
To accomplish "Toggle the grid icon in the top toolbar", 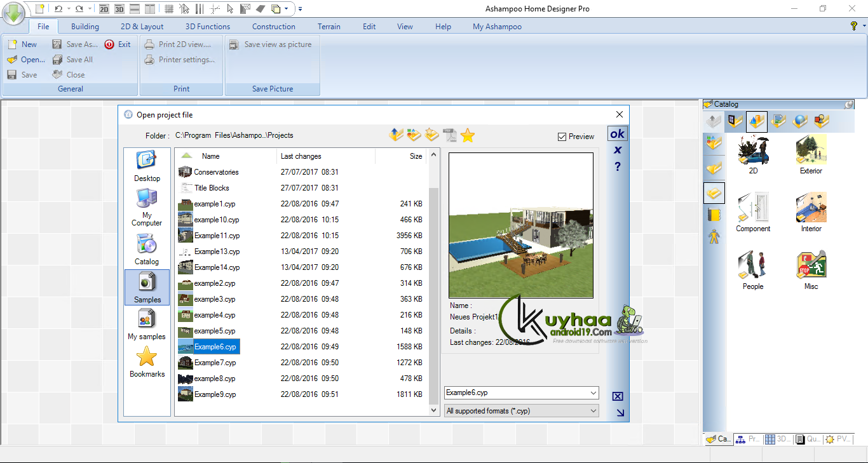I will 169,9.
